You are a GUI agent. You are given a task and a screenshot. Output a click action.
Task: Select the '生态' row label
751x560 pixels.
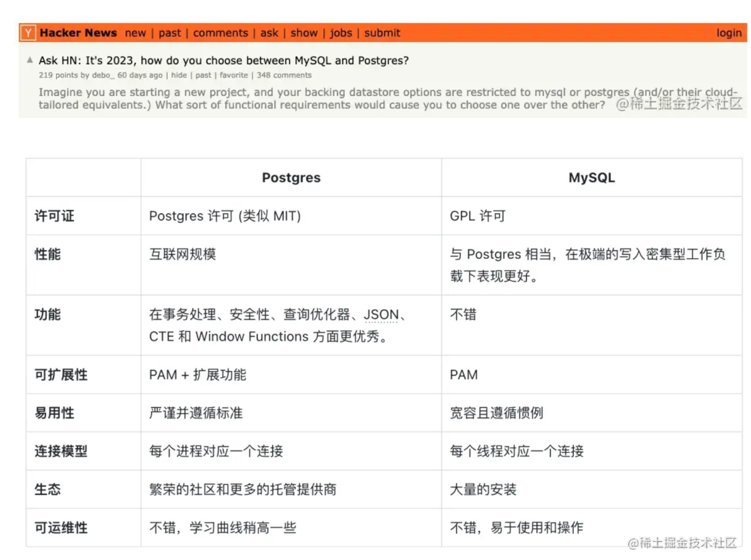(x=47, y=489)
